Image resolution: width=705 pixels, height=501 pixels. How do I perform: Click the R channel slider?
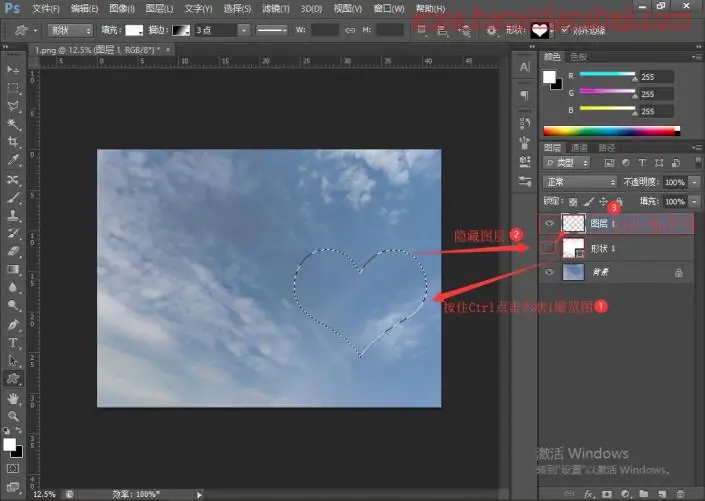click(x=607, y=74)
